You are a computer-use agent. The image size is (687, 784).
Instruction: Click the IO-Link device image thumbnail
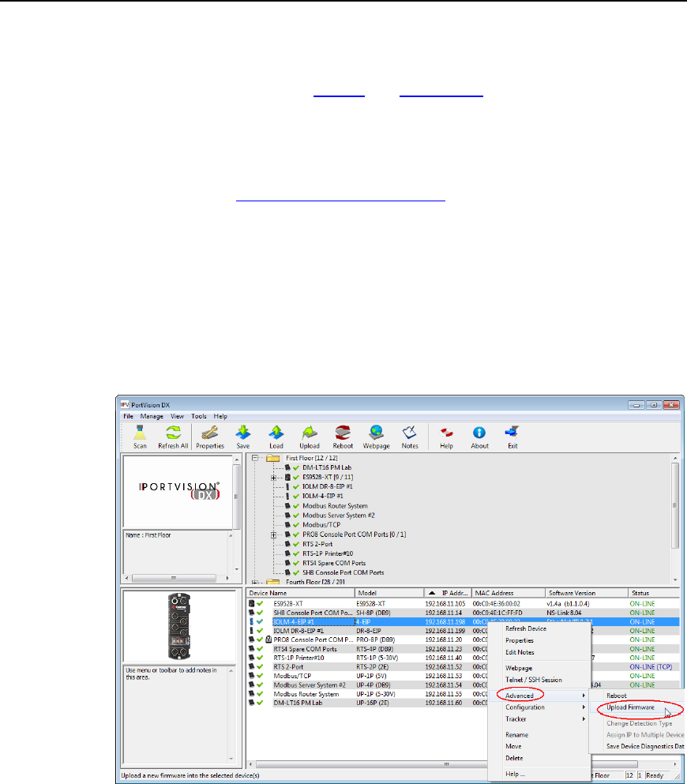(179, 626)
